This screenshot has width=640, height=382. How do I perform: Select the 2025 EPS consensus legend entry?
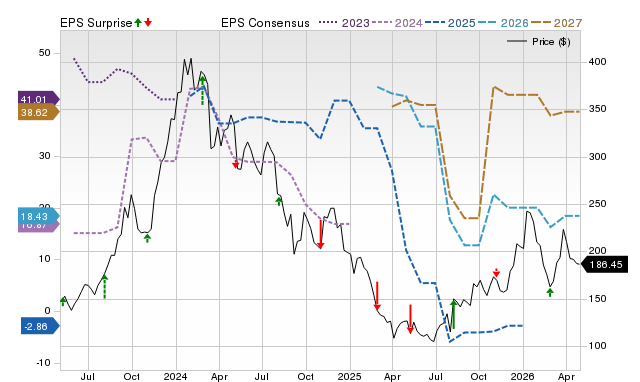pyautogui.click(x=450, y=23)
